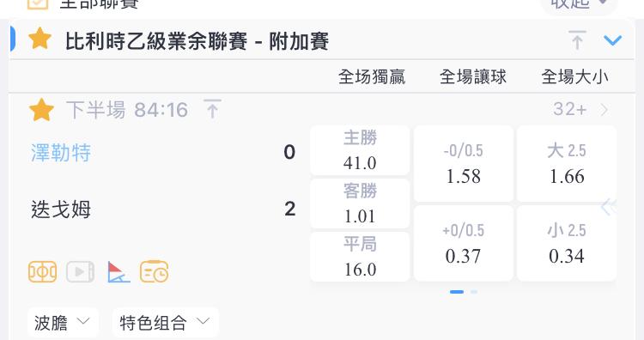Select home win odds 41.0

[x=360, y=150]
